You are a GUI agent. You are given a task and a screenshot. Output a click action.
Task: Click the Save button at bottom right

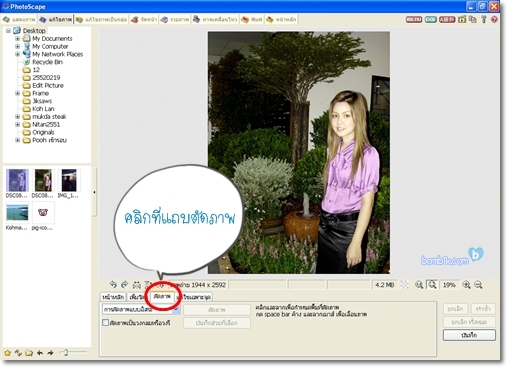click(469, 335)
